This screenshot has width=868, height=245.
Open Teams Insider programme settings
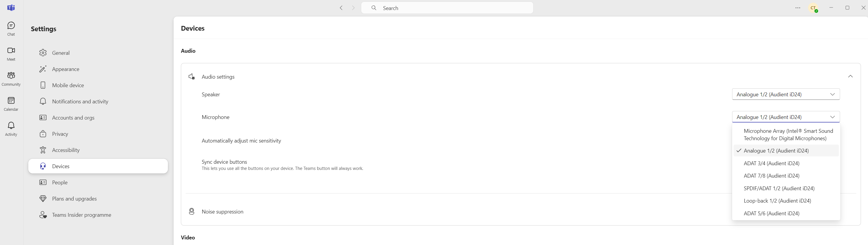(98, 215)
